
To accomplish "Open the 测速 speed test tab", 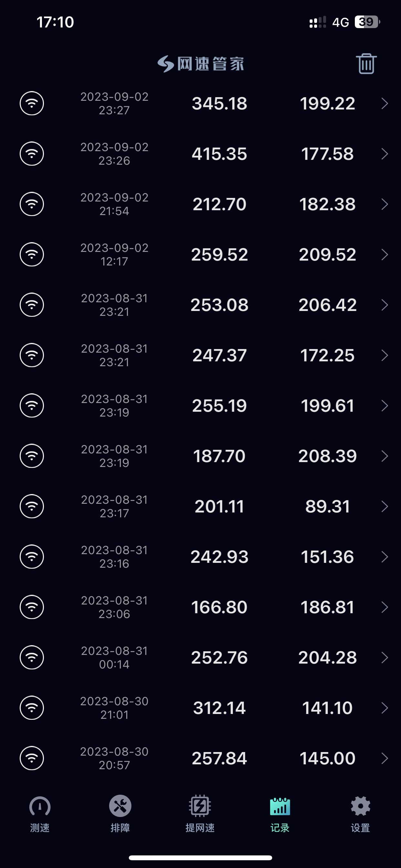I will pos(40,813).
